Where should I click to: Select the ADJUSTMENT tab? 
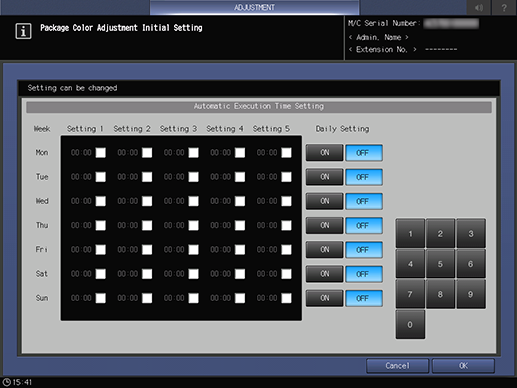coord(254,7)
